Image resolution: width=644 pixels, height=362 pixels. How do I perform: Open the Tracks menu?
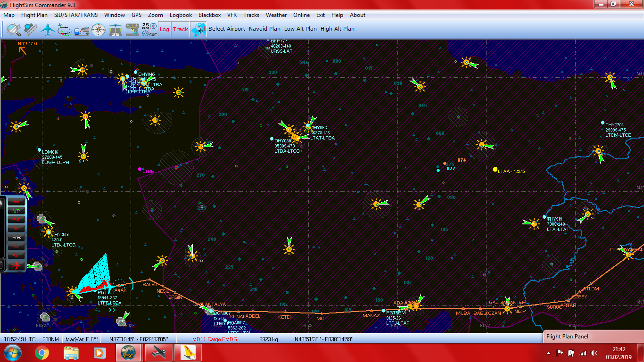coord(251,15)
